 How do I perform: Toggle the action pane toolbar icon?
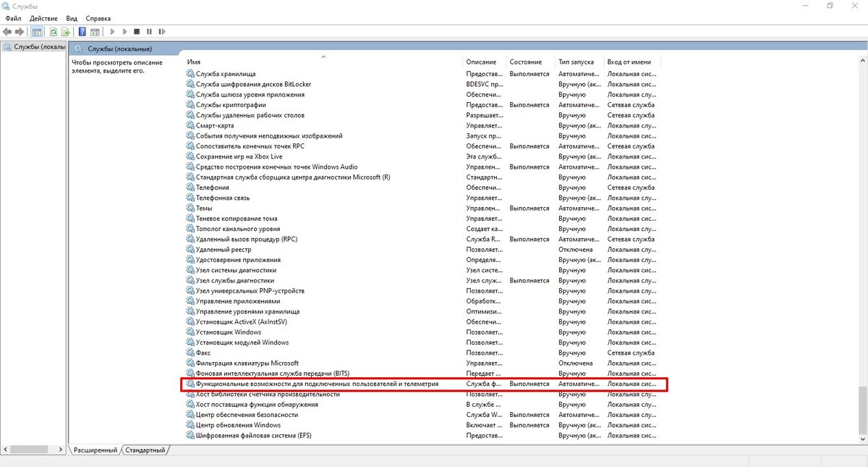pyautogui.click(x=95, y=32)
